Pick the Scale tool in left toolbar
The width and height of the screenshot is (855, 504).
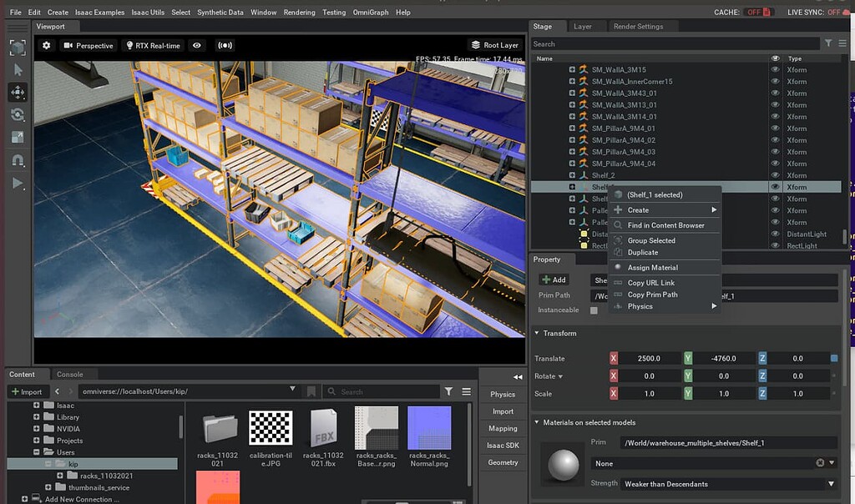point(18,138)
